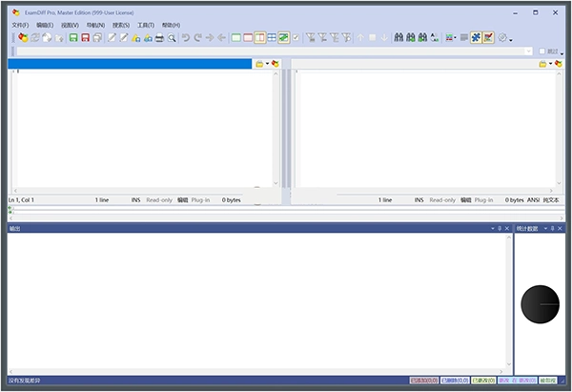Open right pane folder browse dropdown arrow

pos(550,64)
